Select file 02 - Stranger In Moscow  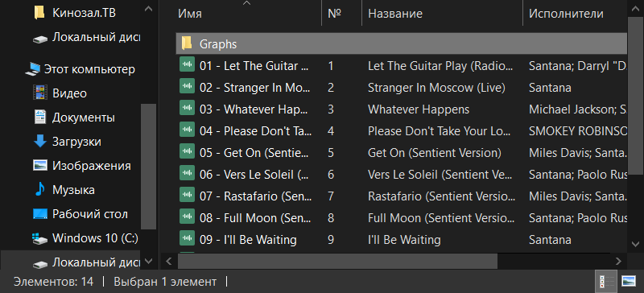(x=255, y=88)
